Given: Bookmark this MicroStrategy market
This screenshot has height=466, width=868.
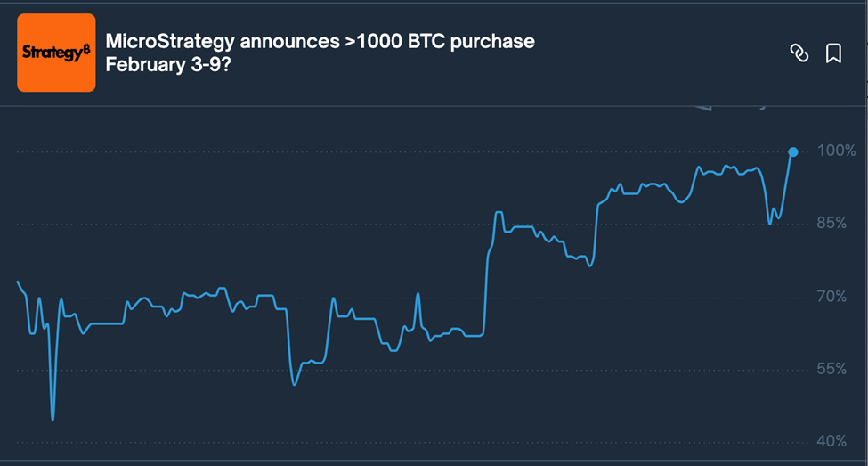Looking at the screenshot, I should [833, 53].
